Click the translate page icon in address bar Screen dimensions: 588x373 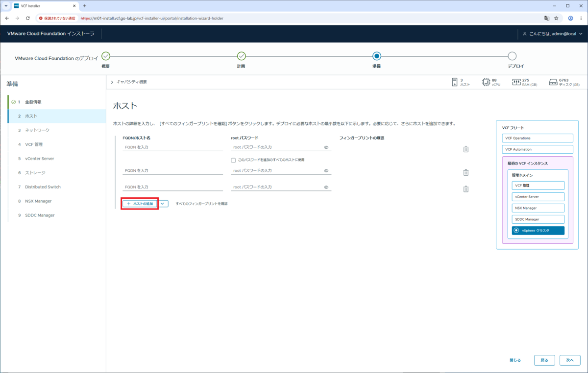pyautogui.click(x=547, y=18)
